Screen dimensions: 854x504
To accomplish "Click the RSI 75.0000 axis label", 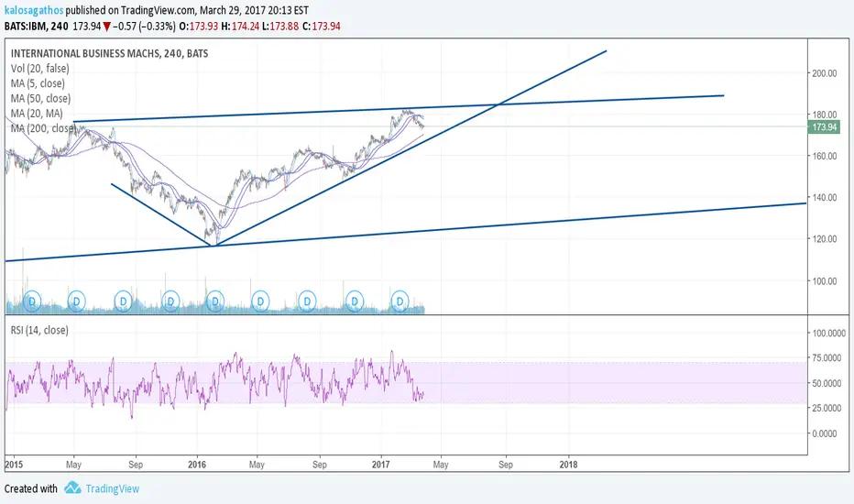I will [x=827, y=358].
